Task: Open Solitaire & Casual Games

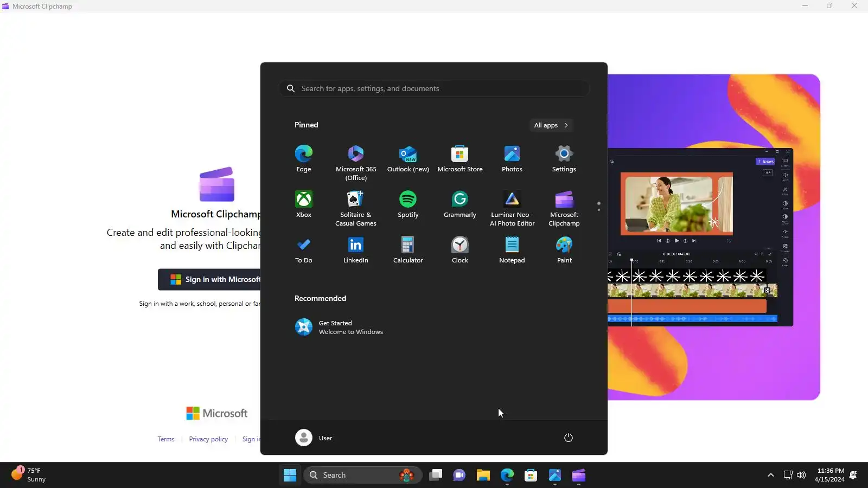Action: tap(356, 208)
